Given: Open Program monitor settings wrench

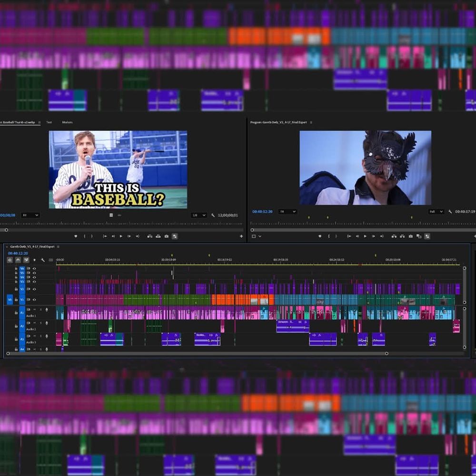Looking at the screenshot, I should click(x=450, y=212).
